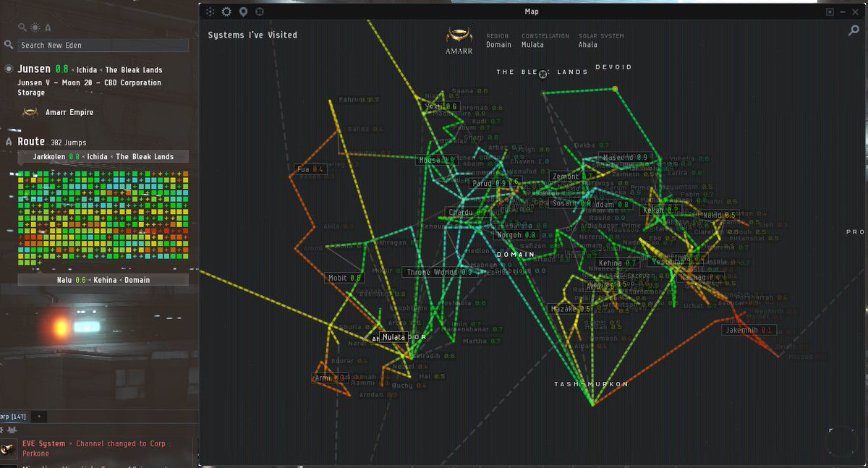
Task: Click Junsen system name link
Action: click(x=34, y=69)
